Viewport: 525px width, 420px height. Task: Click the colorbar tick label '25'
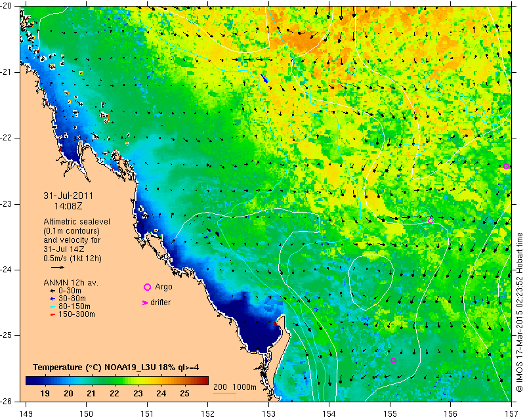pos(184,394)
